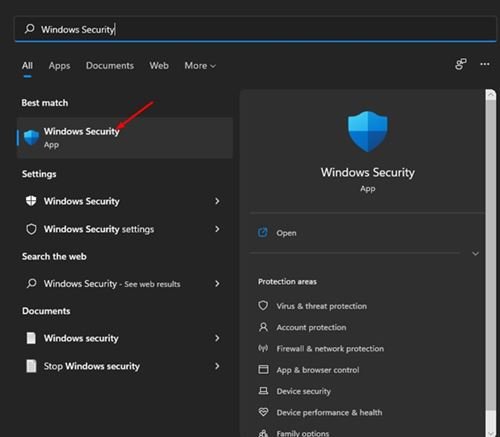This screenshot has height=437, width=500.
Task: Expand the Windows Security Settings entry chevron
Action: pos(217,201)
